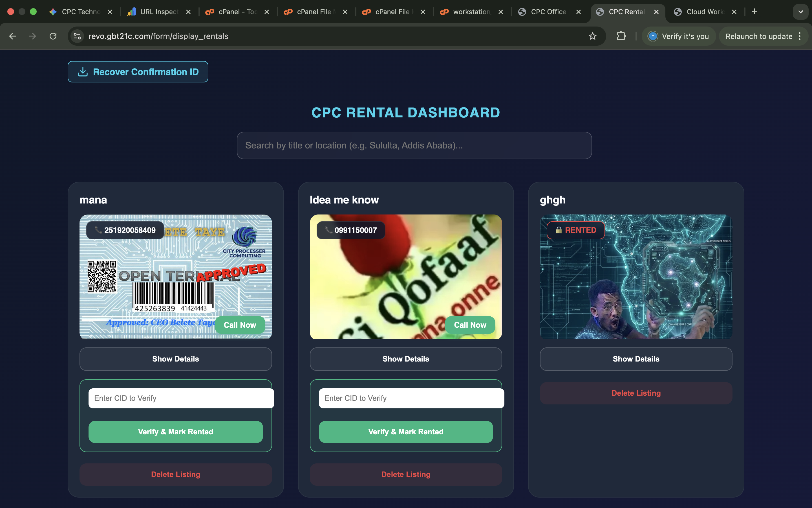Delete Listing on the mana card
812x508 pixels.
[x=175, y=474]
